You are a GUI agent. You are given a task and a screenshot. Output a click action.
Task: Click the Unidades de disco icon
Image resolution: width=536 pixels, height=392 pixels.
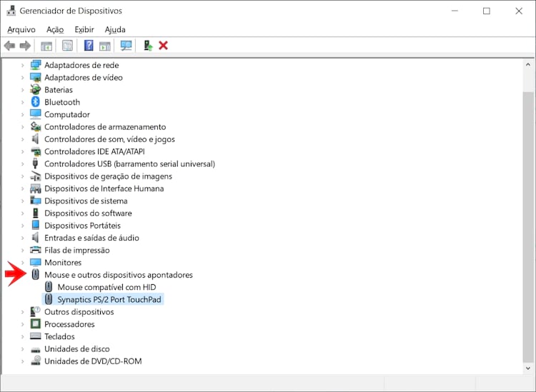tap(35, 349)
